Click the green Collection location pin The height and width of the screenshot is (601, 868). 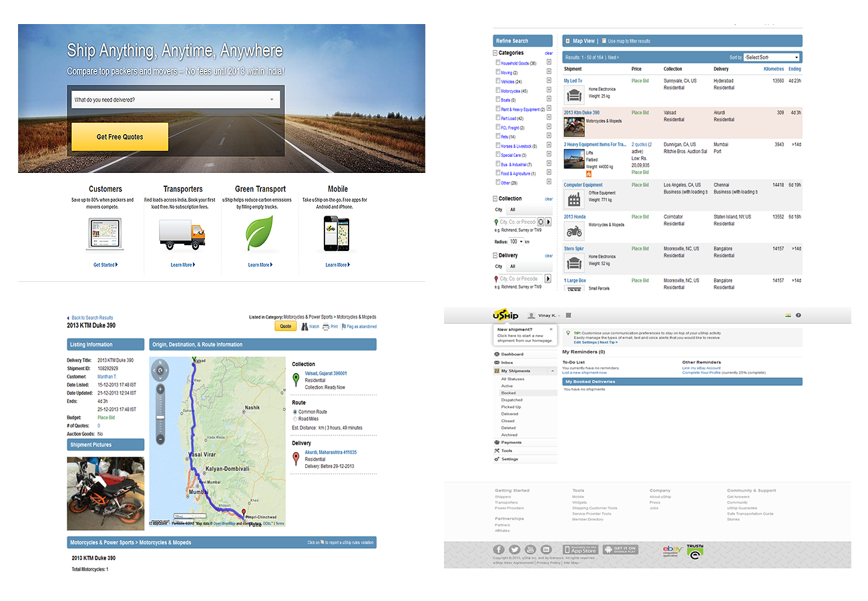coord(296,380)
